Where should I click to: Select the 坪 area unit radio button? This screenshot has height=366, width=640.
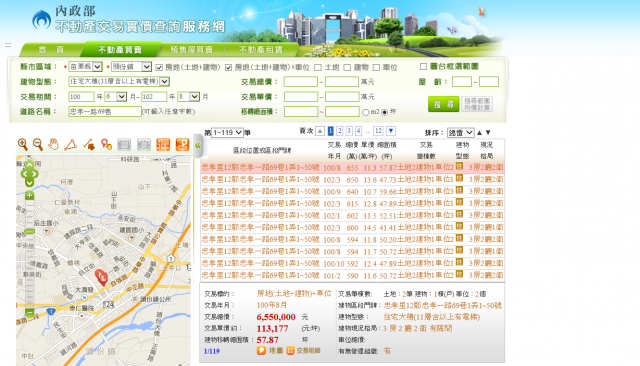(384, 112)
